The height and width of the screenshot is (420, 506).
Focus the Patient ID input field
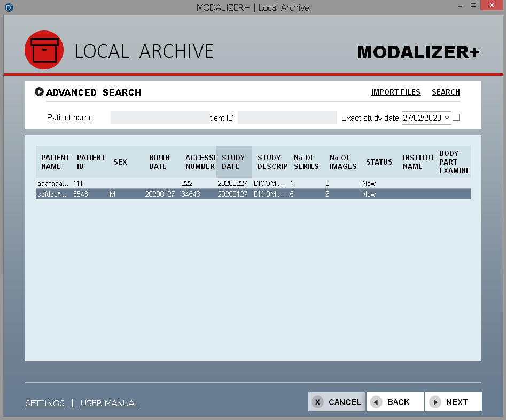click(x=287, y=118)
